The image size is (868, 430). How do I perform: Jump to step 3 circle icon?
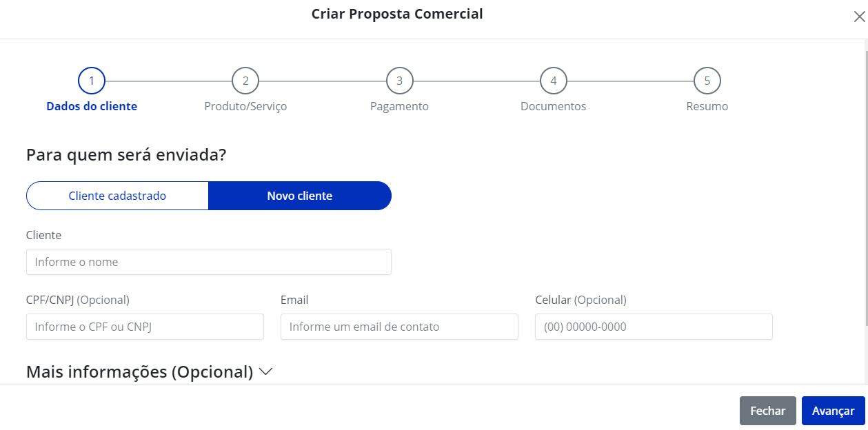[399, 81]
